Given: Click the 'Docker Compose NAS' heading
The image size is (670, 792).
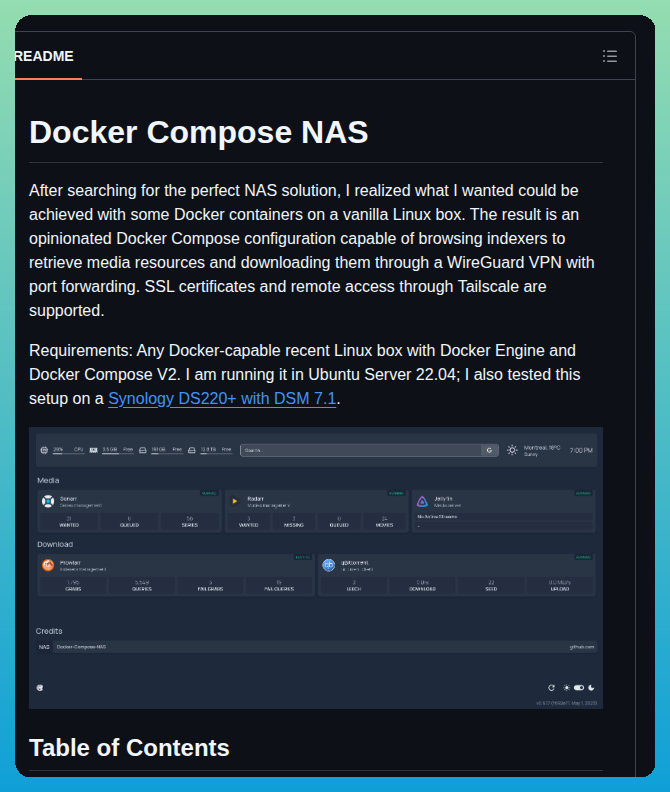Looking at the screenshot, I should [199, 132].
